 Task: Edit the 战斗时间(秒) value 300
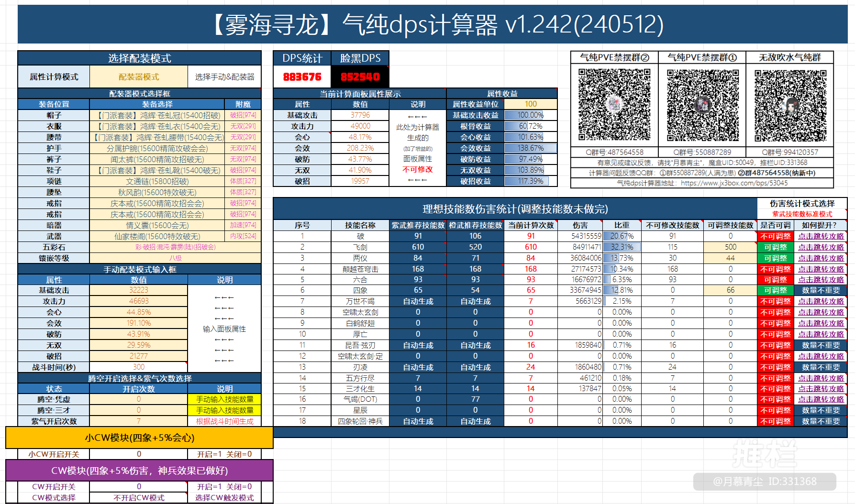coord(139,367)
